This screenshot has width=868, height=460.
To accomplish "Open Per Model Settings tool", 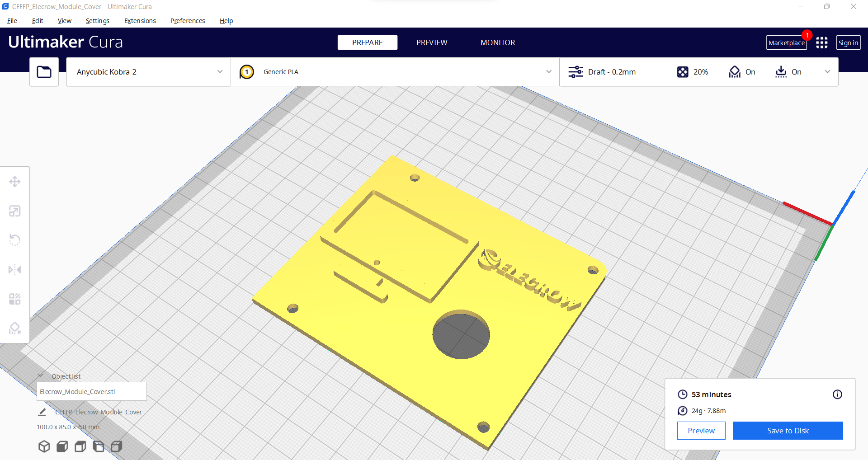I will click(x=15, y=299).
